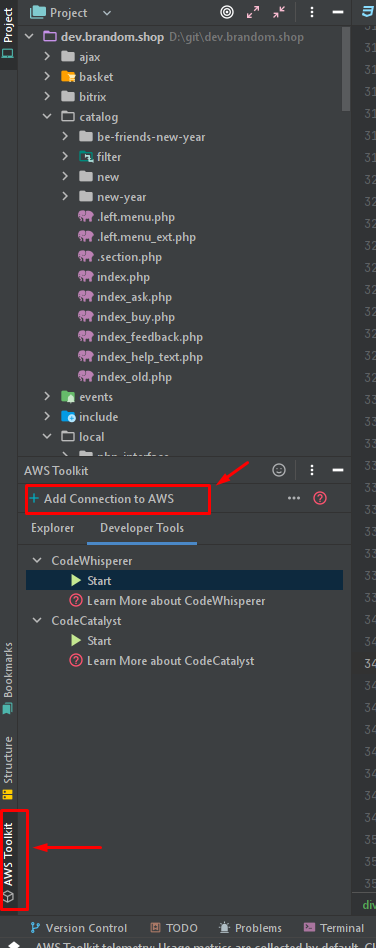Select the index_old.php file
Screen dimensions: 376x948
point(134,377)
